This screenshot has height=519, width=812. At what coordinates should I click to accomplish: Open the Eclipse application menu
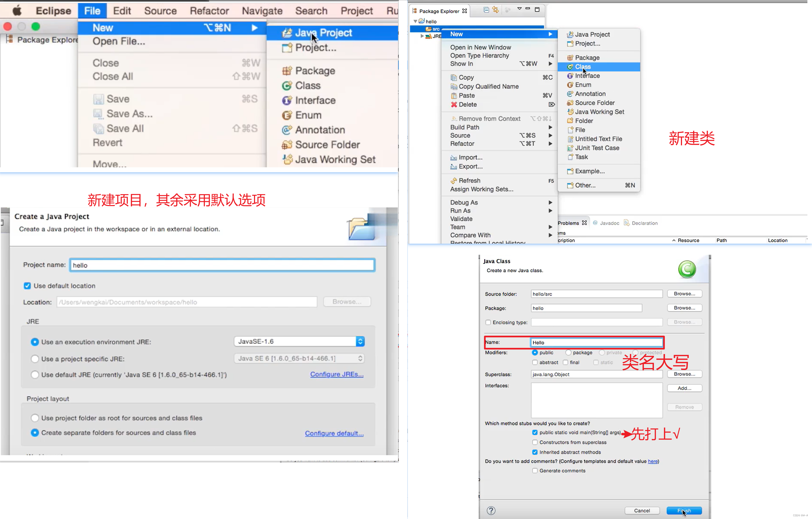pos(53,11)
